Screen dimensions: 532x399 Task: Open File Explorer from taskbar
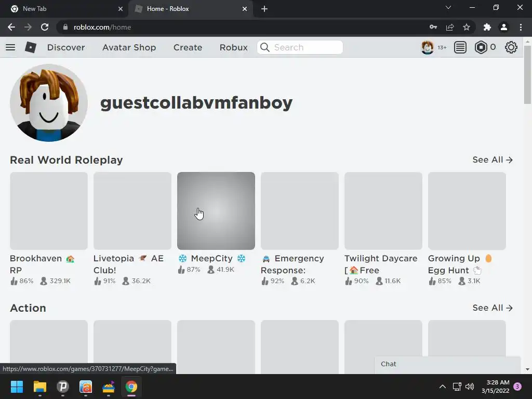click(x=39, y=387)
